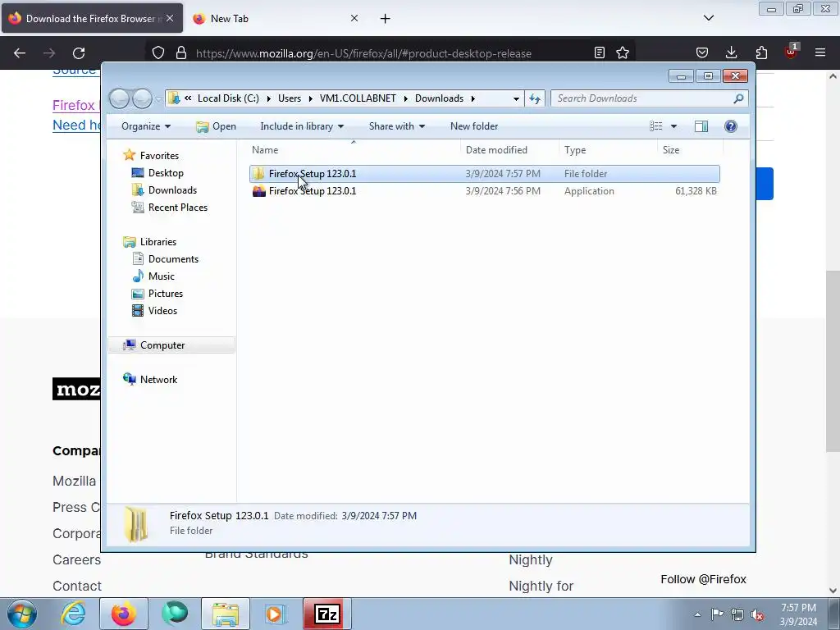Click the Firefox address bar URL
This screenshot has width=840, height=630.
click(363, 53)
